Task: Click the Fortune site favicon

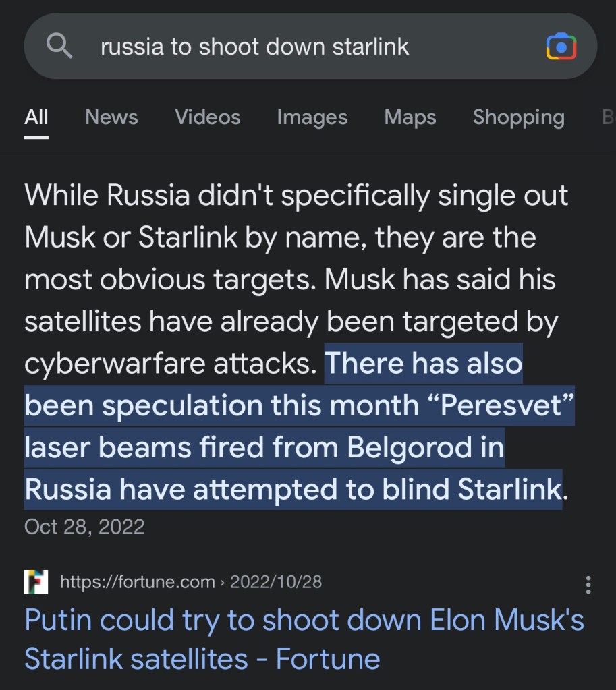Action: click(36, 581)
